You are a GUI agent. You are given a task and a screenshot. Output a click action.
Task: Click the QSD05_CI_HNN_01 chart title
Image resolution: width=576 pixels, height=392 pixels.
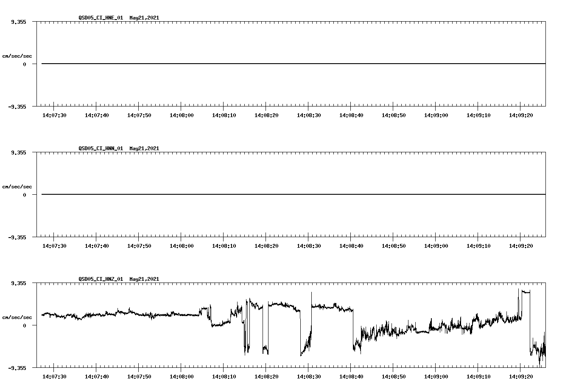(x=119, y=148)
